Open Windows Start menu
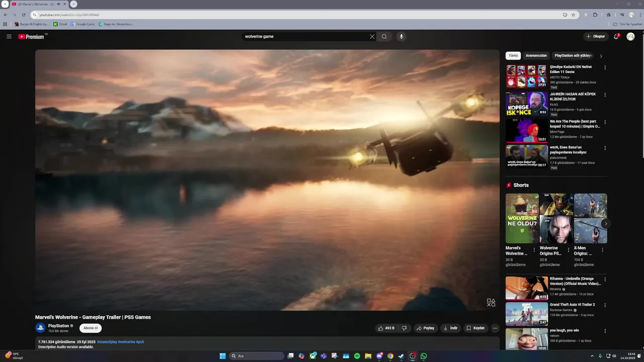The height and width of the screenshot is (362, 644). [222, 356]
